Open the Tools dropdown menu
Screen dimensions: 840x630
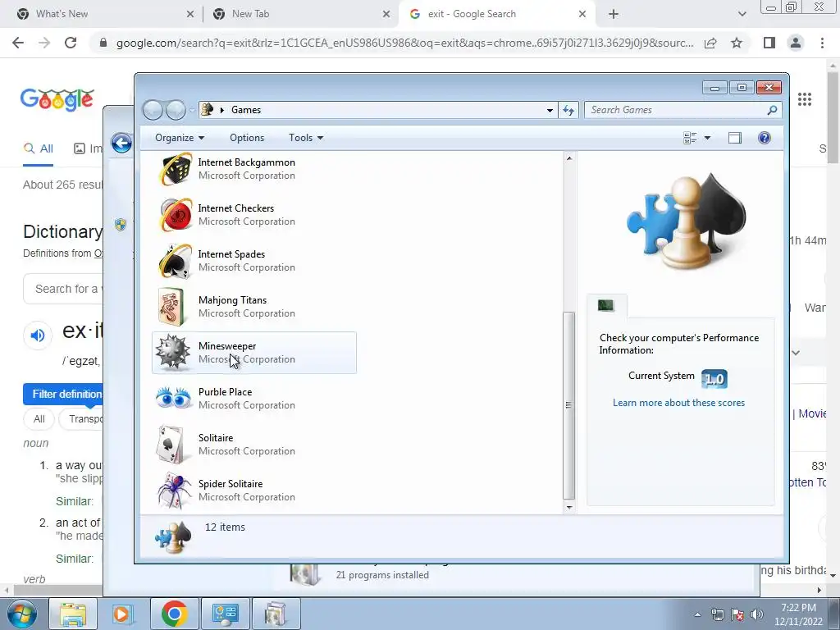coord(306,138)
